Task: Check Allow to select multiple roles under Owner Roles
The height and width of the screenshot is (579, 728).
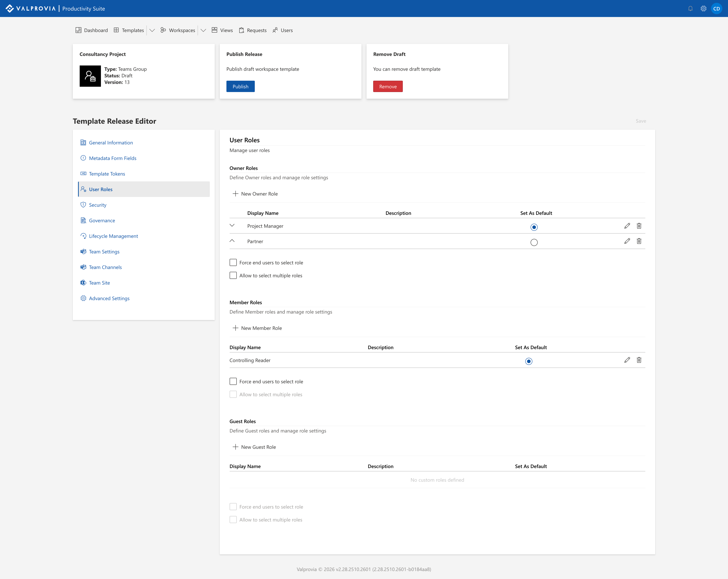Action: [x=233, y=275]
